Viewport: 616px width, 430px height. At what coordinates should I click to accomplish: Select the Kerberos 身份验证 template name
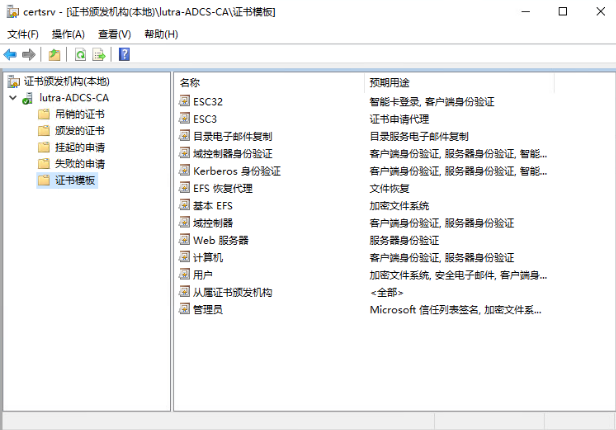(237, 171)
